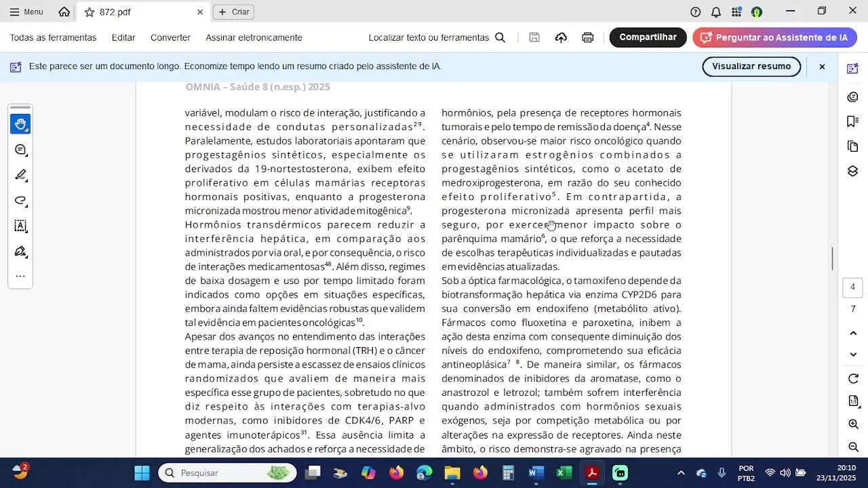The image size is (868, 488).
Task: Dismiss the AI summary banner
Action: pyautogui.click(x=822, y=66)
